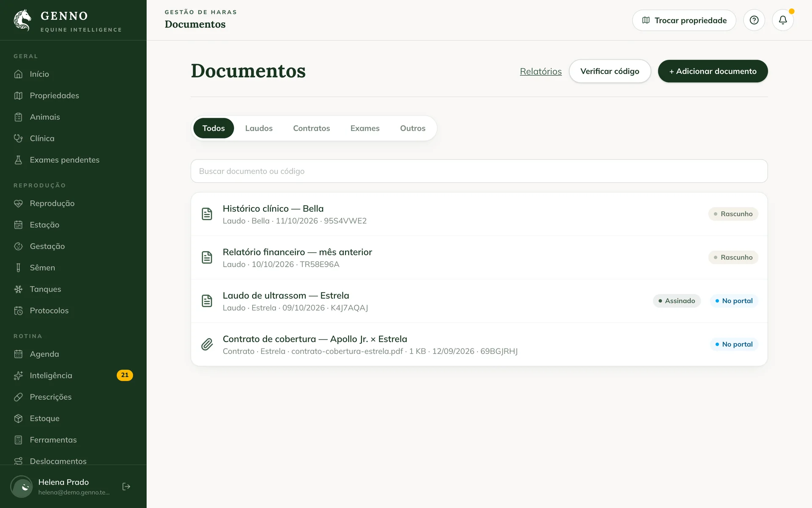
Task: Click the Gestação icon in sidebar
Action: (x=18, y=246)
